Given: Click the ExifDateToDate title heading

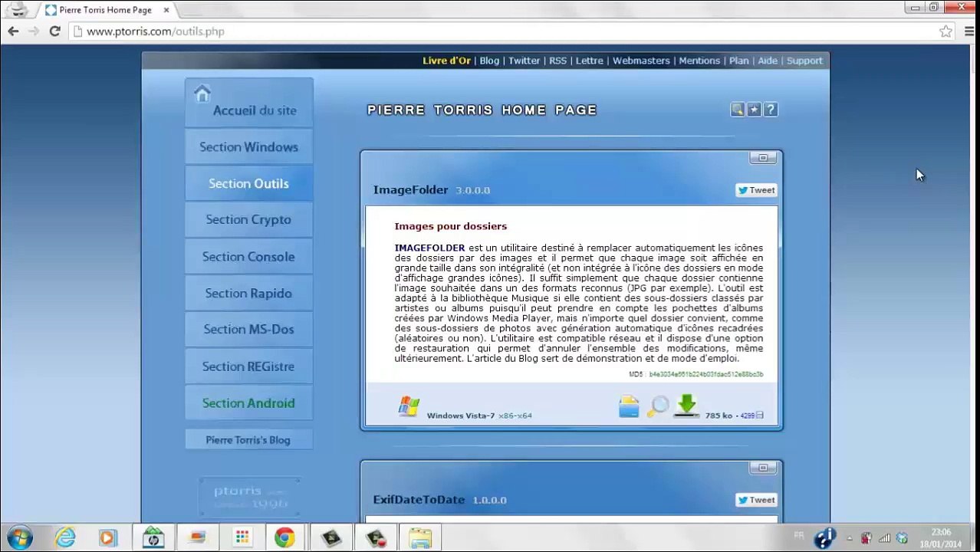Looking at the screenshot, I should 419,500.
